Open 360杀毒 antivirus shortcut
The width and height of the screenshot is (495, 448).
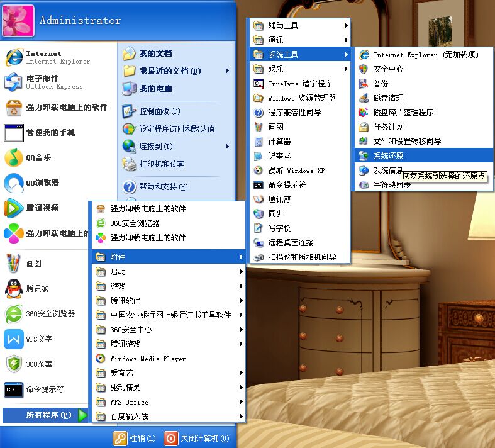46,364
